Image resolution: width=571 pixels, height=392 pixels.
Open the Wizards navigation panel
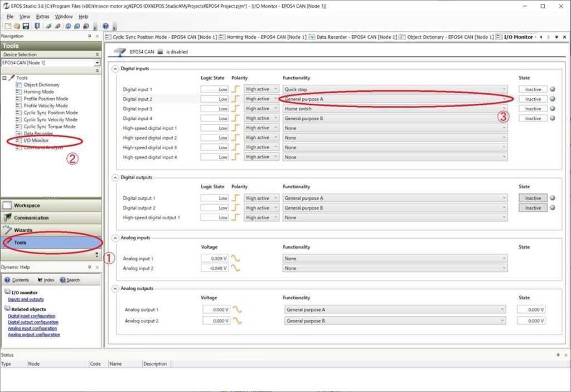click(23, 230)
